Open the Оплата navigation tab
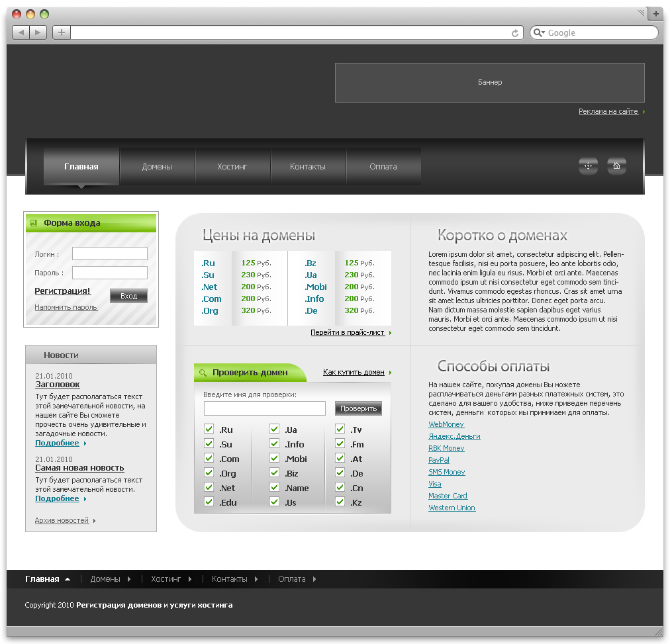 tap(383, 167)
